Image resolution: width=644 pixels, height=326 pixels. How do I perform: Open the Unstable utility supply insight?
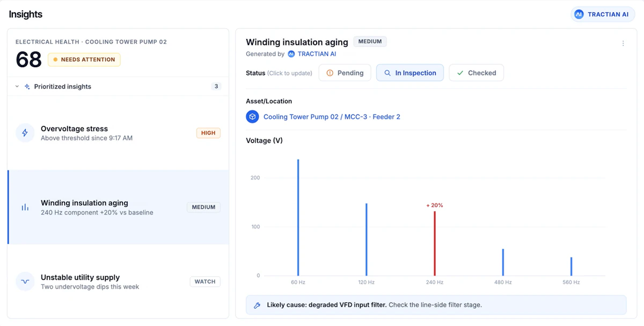click(x=118, y=281)
